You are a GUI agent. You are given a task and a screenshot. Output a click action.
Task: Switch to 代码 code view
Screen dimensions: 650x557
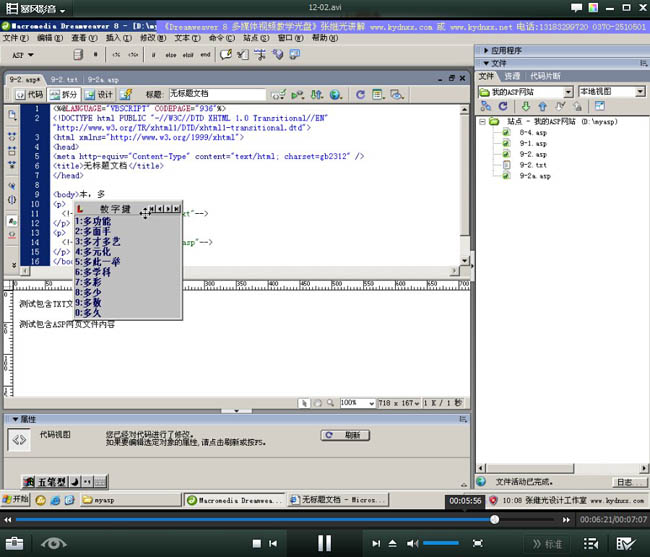[x=29, y=95]
